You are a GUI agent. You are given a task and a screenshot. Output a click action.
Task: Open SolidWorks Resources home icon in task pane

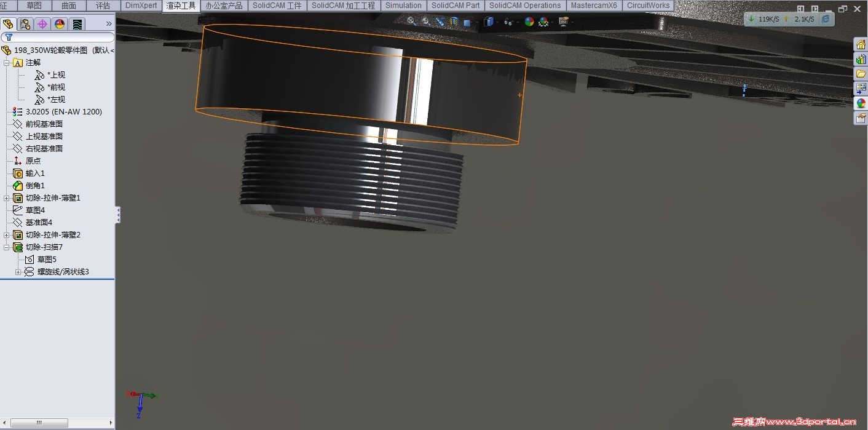pyautogui.click(x=861, y=45)
